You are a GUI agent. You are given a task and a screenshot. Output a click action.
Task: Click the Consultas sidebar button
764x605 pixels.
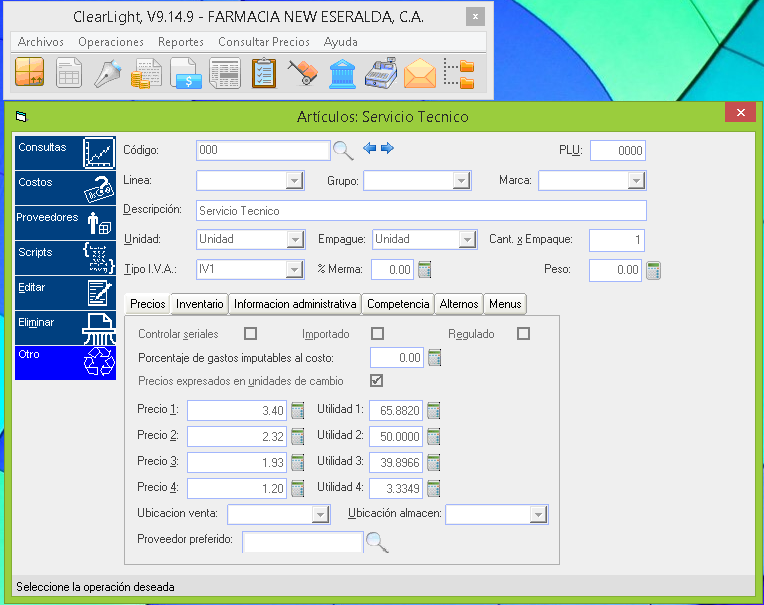(x=65, y=153)
